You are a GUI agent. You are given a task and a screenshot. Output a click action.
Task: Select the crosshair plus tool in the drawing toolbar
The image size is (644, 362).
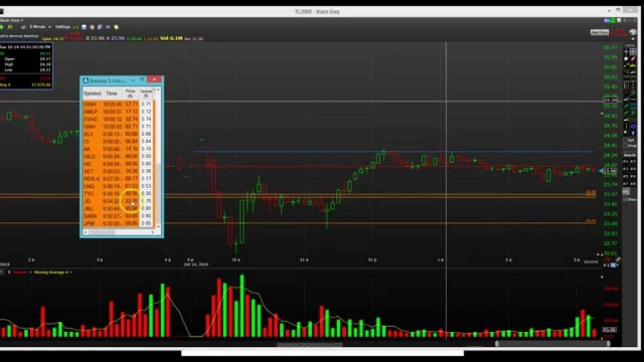626,52
